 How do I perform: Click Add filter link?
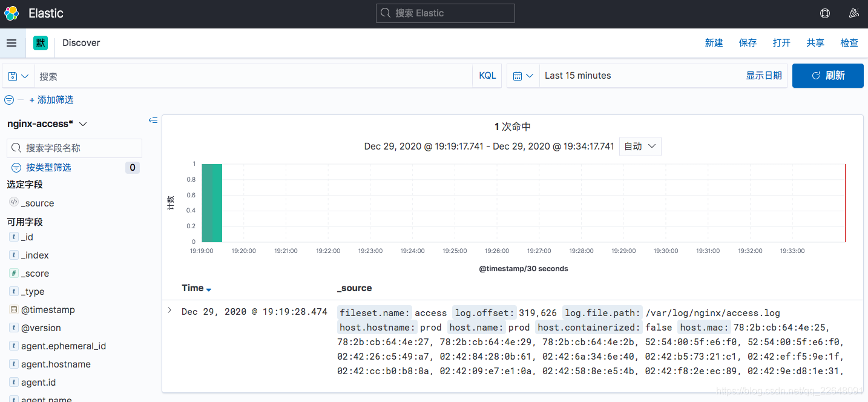(51, 100)
